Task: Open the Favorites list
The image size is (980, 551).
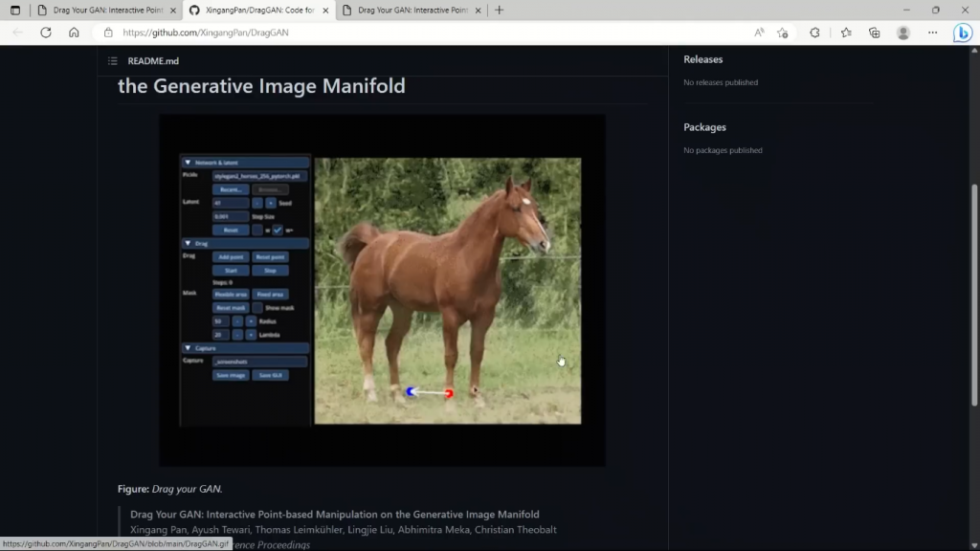Action: 846,33
